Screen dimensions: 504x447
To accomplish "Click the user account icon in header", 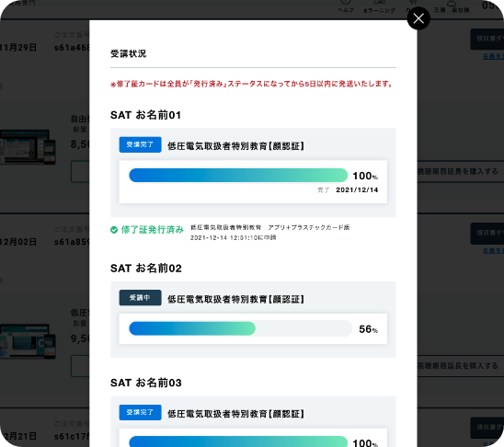I will 452,3.
